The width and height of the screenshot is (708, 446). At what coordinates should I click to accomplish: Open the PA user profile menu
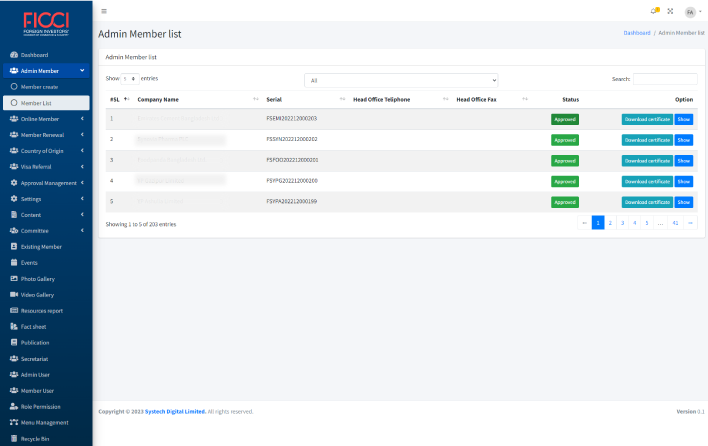[x=692, y=12]
